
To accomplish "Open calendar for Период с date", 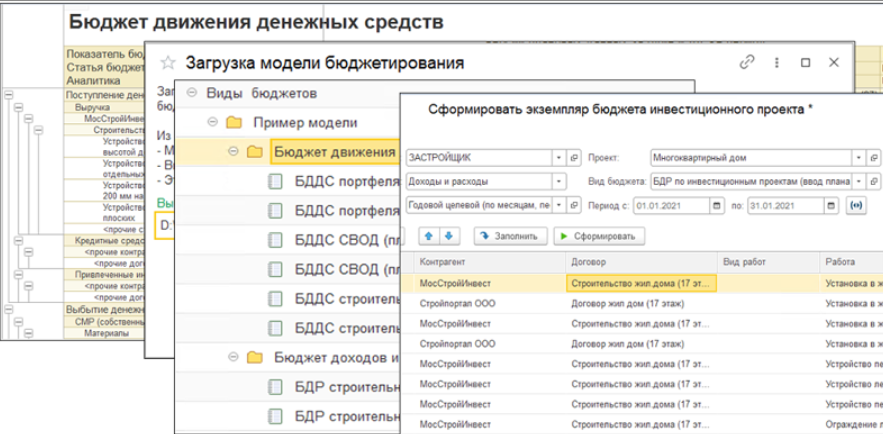I will tap(716, 205).
